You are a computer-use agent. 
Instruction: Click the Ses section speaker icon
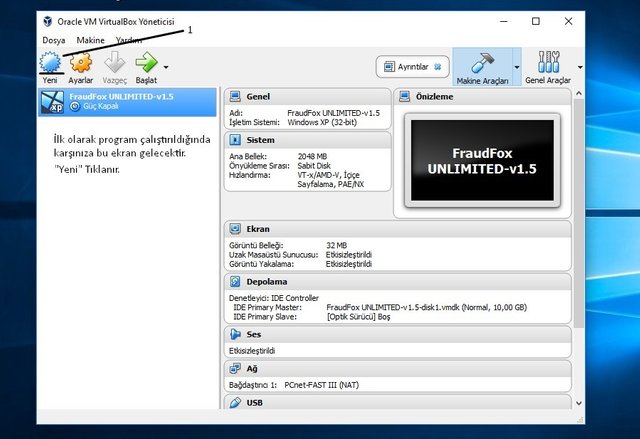tap(235, 334)
